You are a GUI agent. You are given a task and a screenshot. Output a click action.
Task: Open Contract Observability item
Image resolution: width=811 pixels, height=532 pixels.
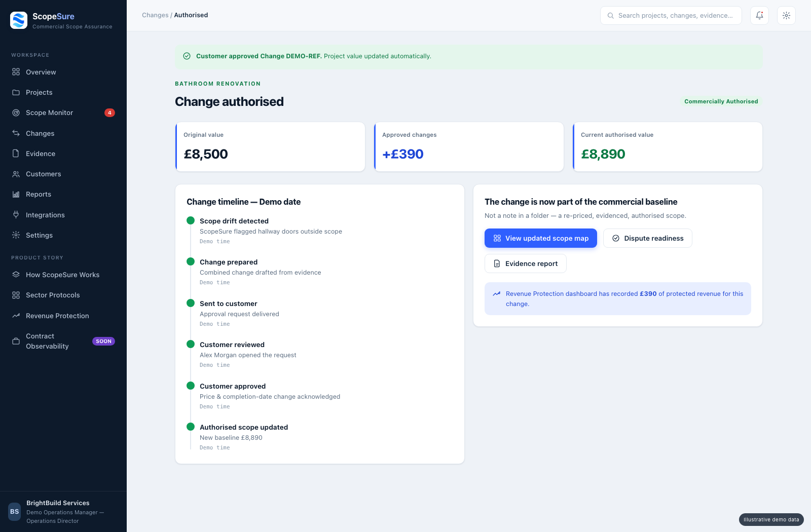(63, 341)
